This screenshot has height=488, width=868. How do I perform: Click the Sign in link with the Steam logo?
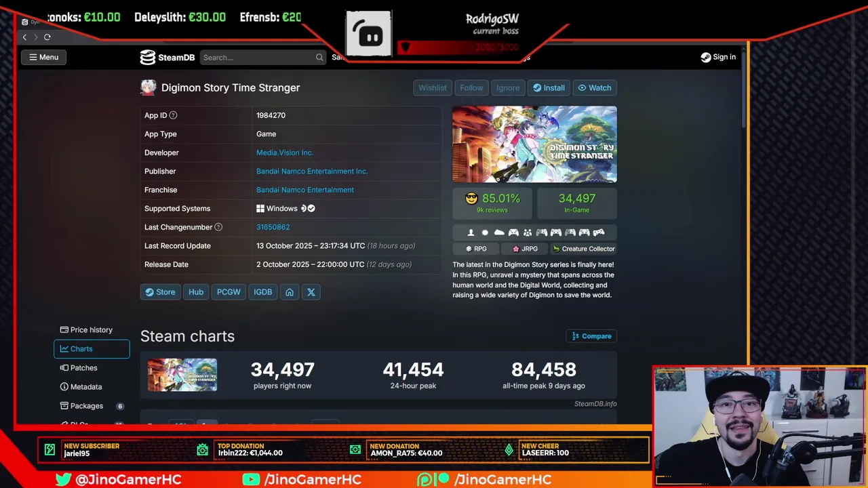[x=718, y=58]
